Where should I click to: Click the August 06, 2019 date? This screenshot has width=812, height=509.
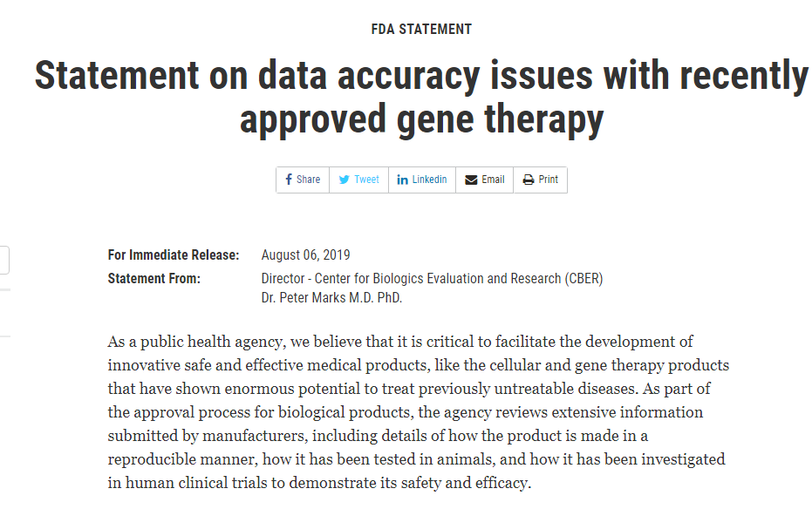pos(305,255)
